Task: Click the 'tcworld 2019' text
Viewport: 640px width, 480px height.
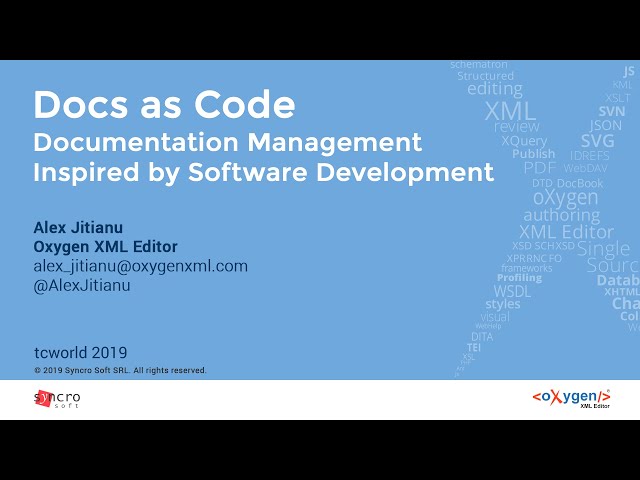Action: tap(81, 353)
